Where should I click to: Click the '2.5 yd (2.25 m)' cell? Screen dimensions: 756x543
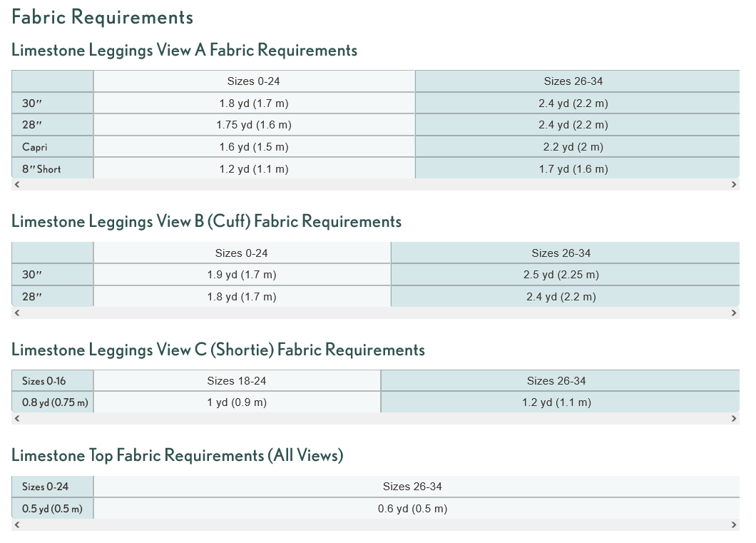coord(562,275)
